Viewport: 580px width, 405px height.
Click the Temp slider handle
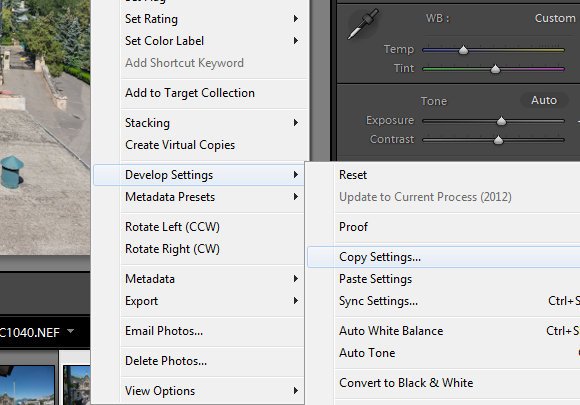(463, 50)
